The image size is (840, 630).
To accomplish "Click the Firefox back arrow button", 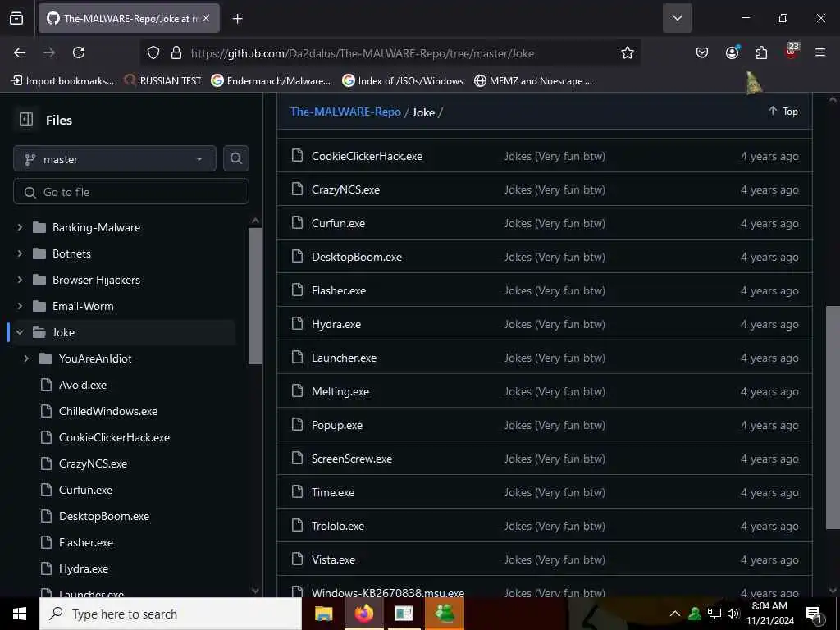I will pyautogui.click(x=20, y=52).
